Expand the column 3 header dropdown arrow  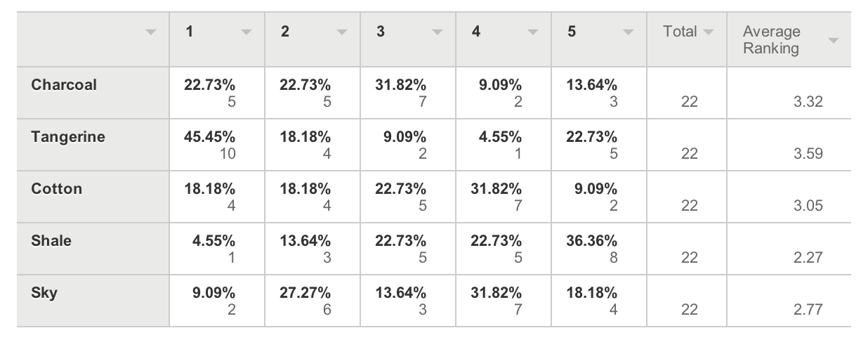click(x=437, y=32)
